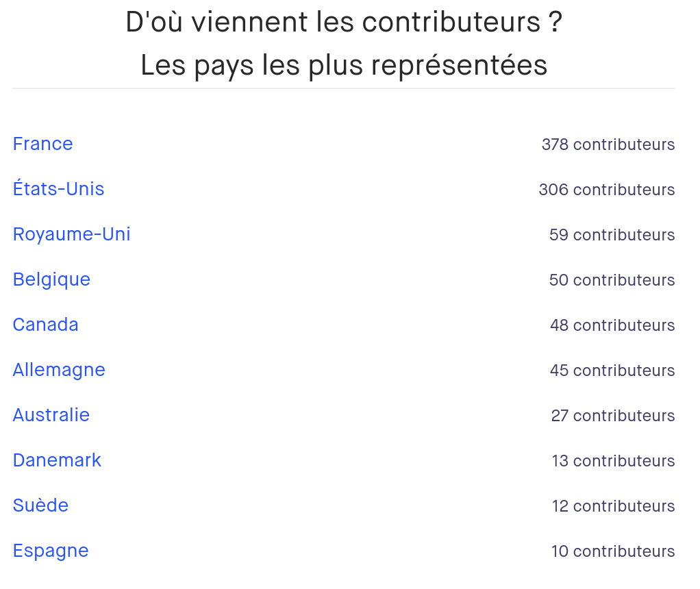Select the "59 contributeurs" count text
700x589 pixels.
click(612, 235)
